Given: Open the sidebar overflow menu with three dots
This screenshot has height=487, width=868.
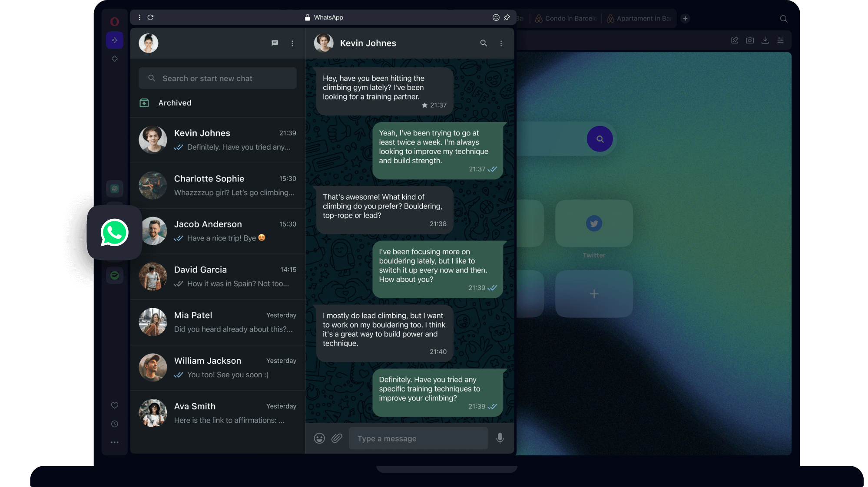Looking at the screenshot, I should coord(114,442).
